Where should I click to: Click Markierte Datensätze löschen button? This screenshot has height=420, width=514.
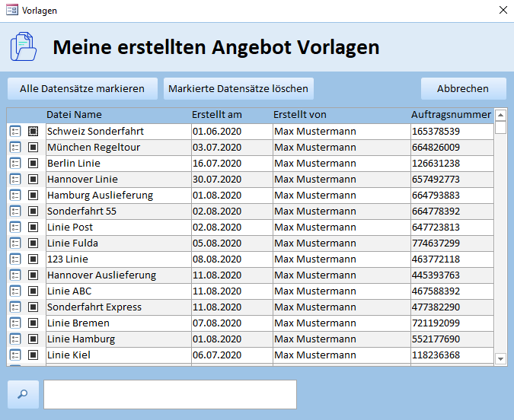pos(238,89)
